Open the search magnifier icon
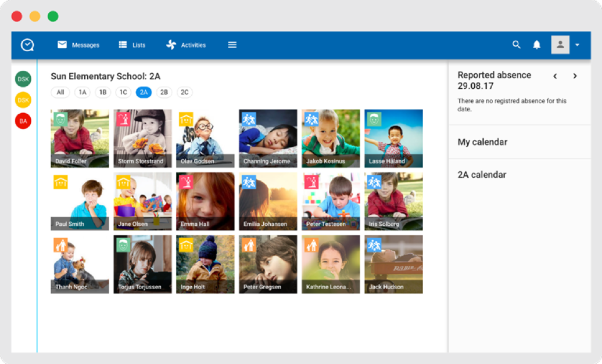602x364 pixels. click(x=516, y=45)
